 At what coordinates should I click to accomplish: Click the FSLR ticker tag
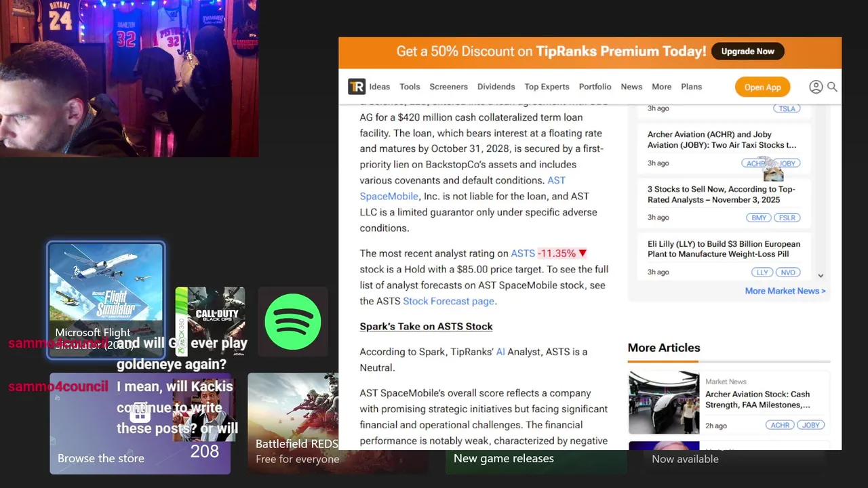(x=787, y=218)
